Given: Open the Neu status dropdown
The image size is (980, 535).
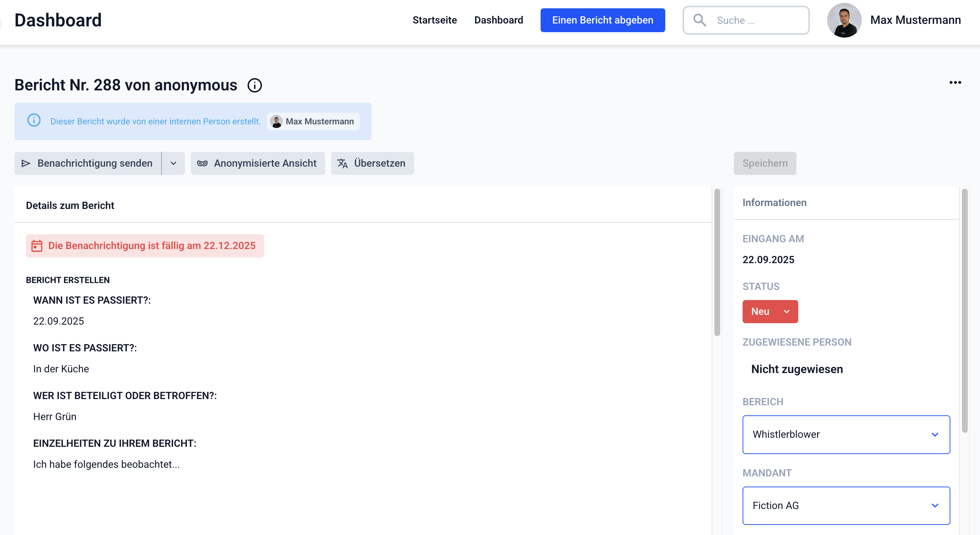Looking at the screenshot, I should pos(770,311).
